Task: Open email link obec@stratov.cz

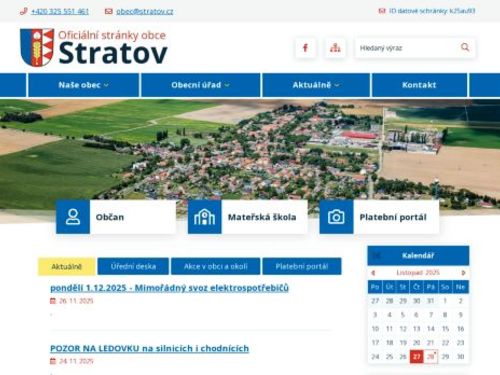Action: click(x=145, y=11)
